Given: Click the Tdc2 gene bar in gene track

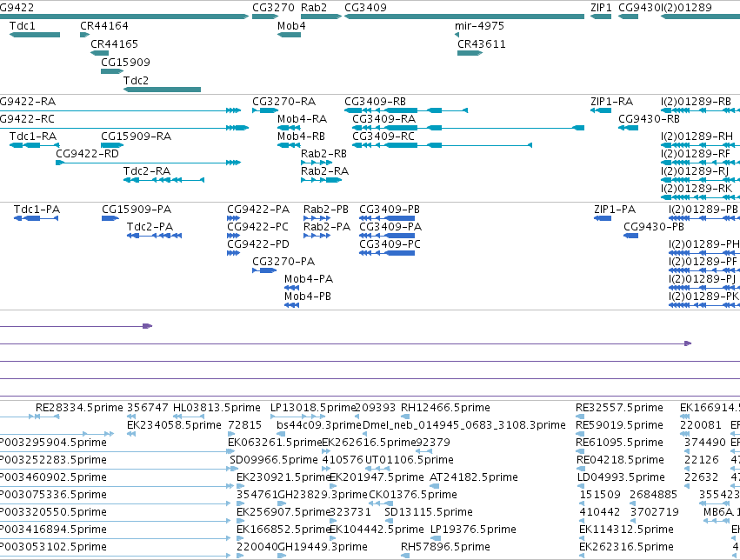Looking at the screenshot, I should (x=162, y=90).
